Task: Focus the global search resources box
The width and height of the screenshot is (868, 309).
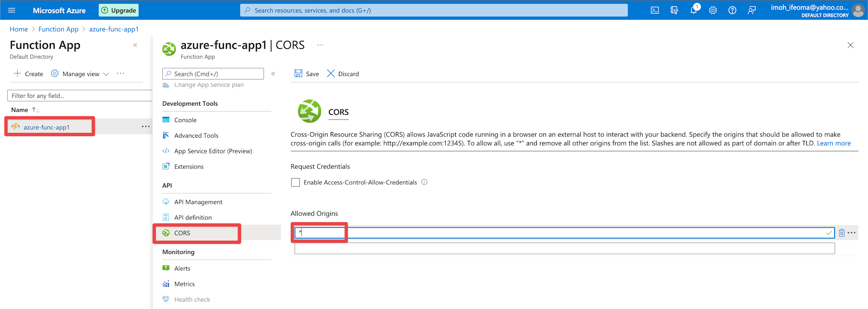Action: [434, 10]
